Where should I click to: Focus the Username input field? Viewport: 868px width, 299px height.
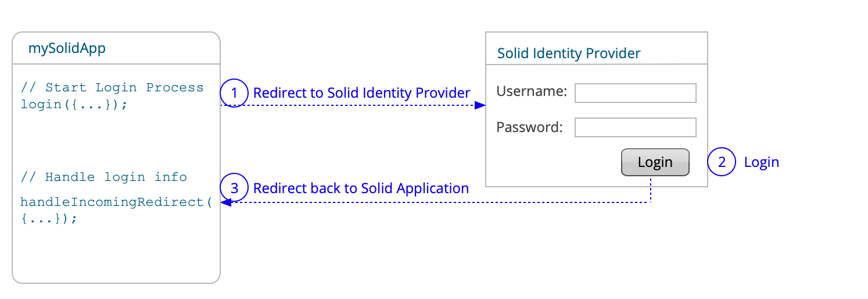click(x=635, y=93)
